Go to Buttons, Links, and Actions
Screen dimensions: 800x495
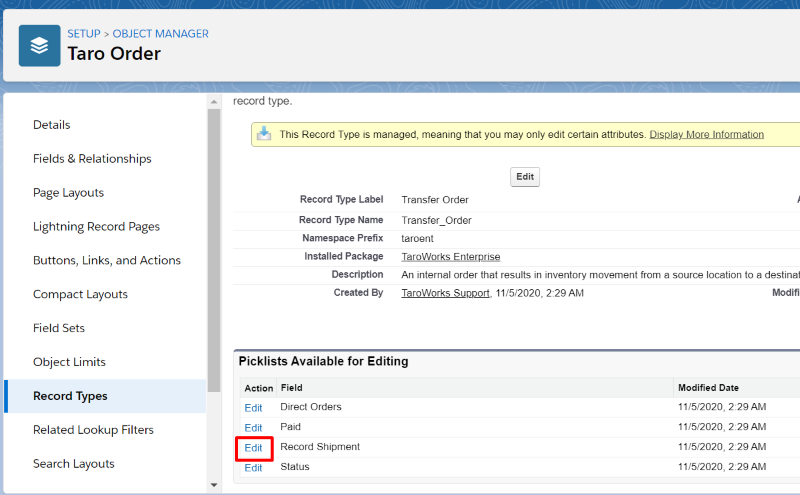coord(107,260)
